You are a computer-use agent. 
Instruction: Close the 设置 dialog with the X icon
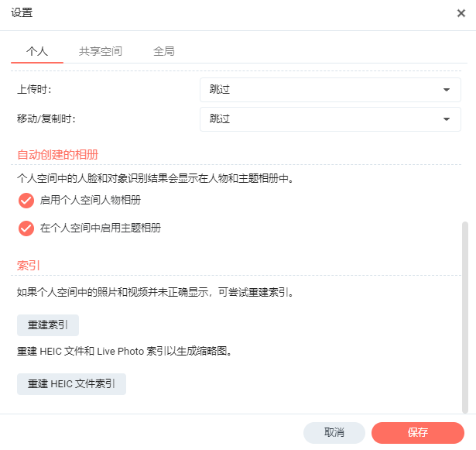click(x=461, y=13)
